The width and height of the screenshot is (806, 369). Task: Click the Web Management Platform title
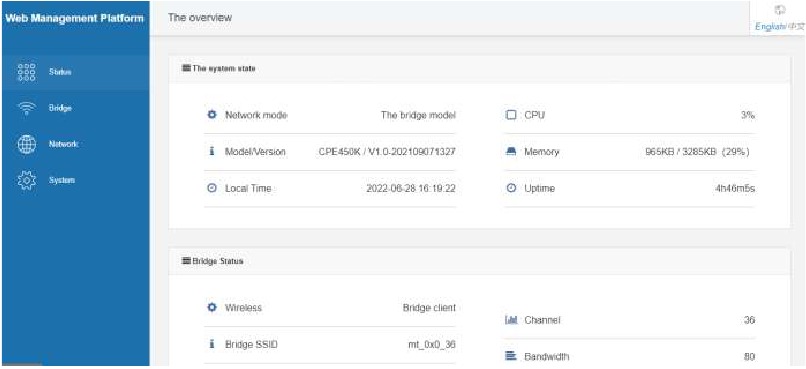[75, 18]
